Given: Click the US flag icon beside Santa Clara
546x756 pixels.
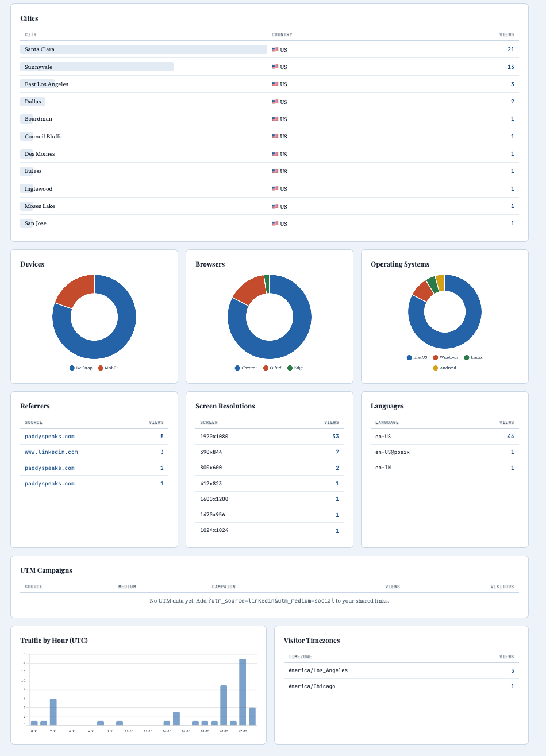Looking at the screenshot, I should [274, 49].
